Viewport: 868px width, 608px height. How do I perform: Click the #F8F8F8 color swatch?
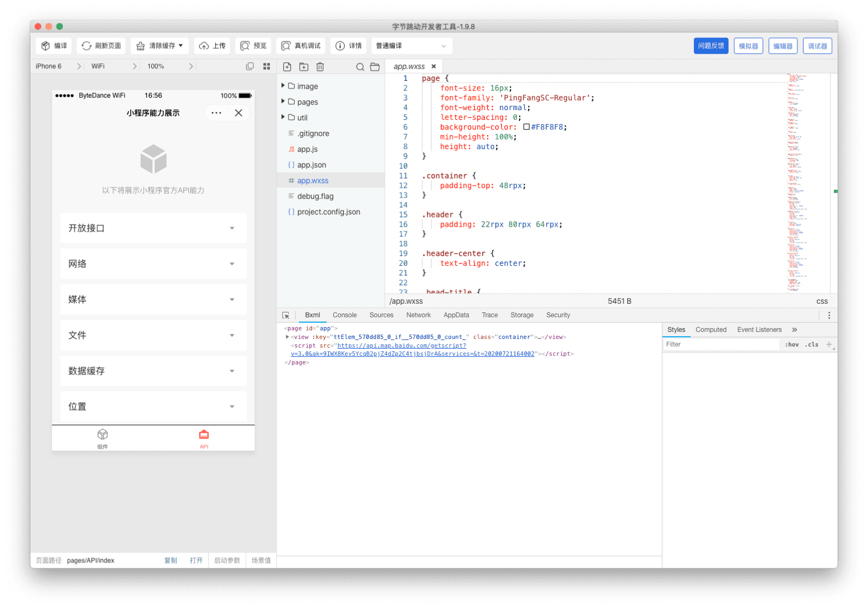(x=527, y=127)
